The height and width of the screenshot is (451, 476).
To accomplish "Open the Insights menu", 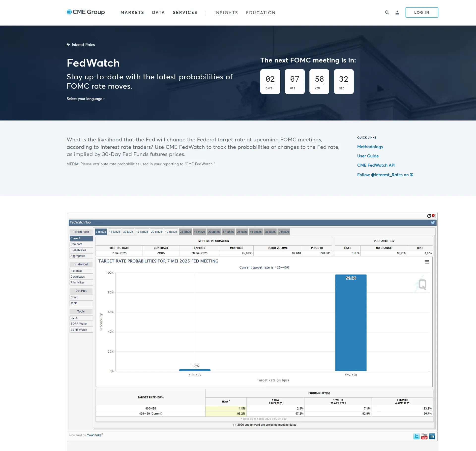I will pyautogui.click(x=226, y=13).
